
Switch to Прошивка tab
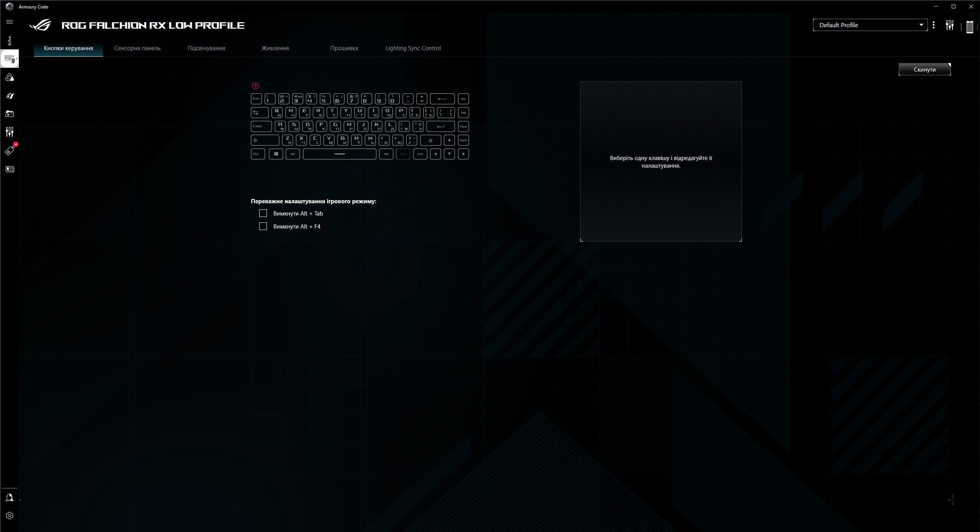(x=344, y=48)
